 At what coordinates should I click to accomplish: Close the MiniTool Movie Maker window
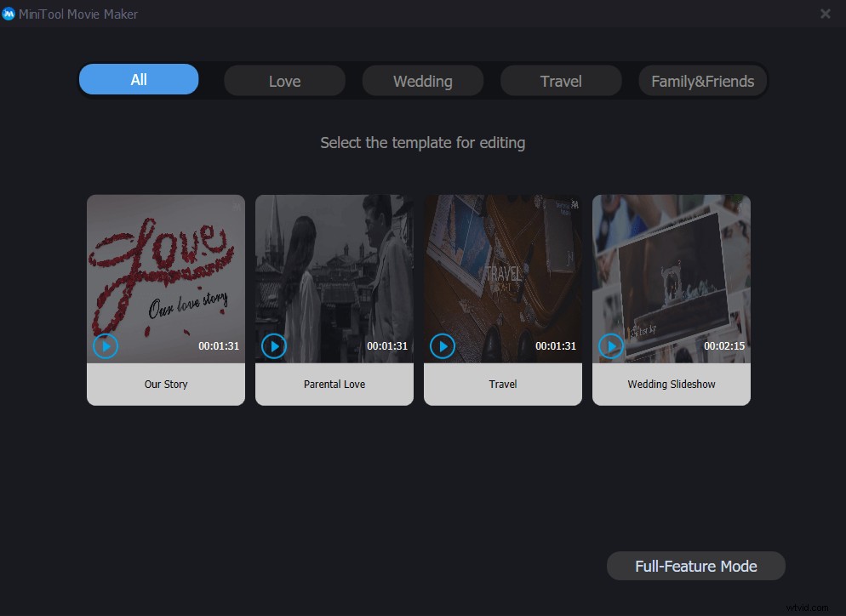pyautogui.click(x=825, y=14)
